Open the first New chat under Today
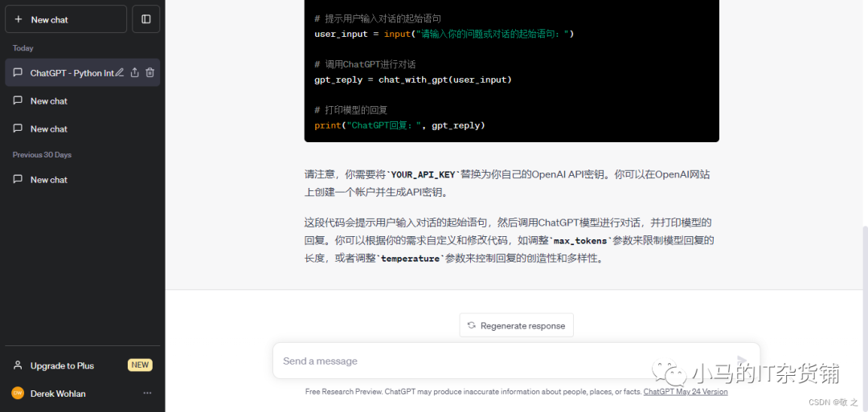The width and height of the screenshot is (868, 412). (x=49, y=101)
